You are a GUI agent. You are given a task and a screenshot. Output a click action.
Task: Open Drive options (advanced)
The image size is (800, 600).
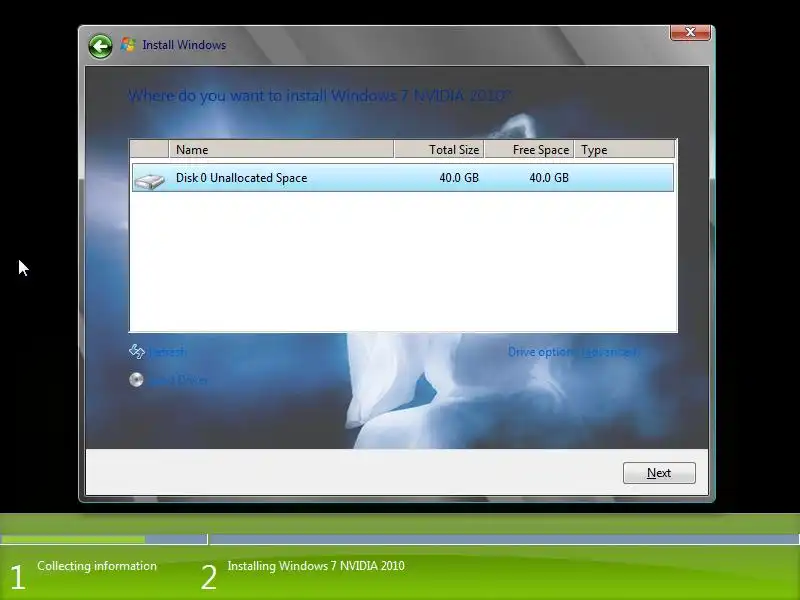[x=573, y=352]
